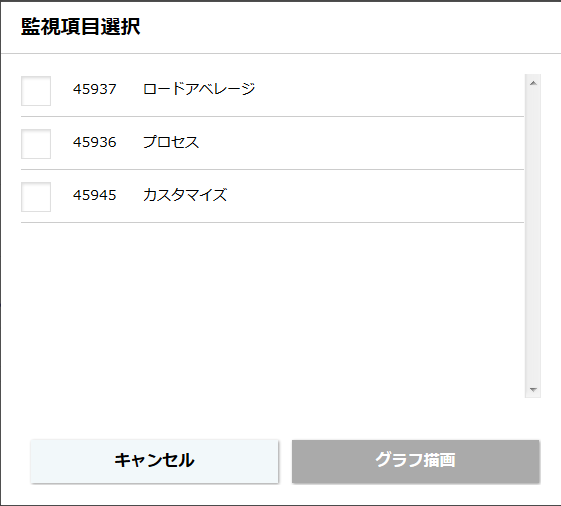Click the empty list area below カスタマイズ
This screenshot has width=561, height=506.
click(272, 310)
